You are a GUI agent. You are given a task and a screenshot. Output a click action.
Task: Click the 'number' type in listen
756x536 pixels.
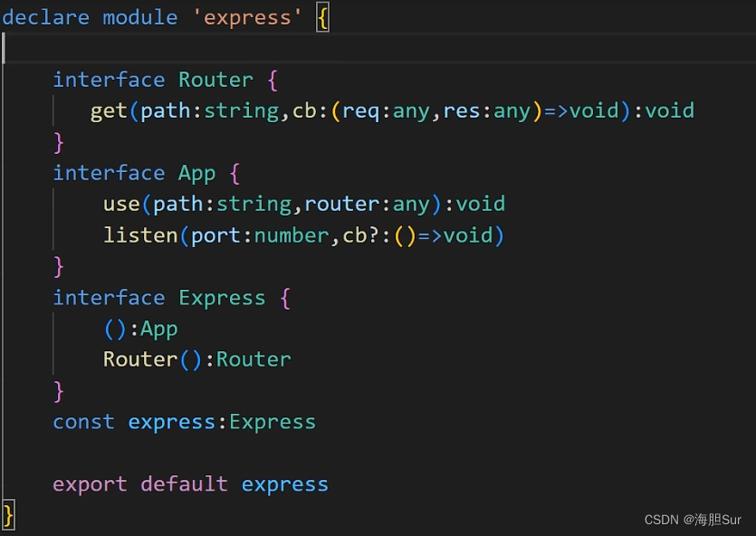[x=292, y=235]
